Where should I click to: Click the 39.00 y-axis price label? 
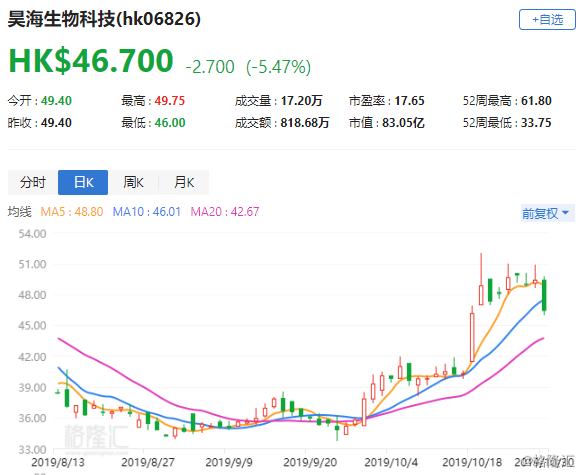pyautogui.click(x=32, y=387)
